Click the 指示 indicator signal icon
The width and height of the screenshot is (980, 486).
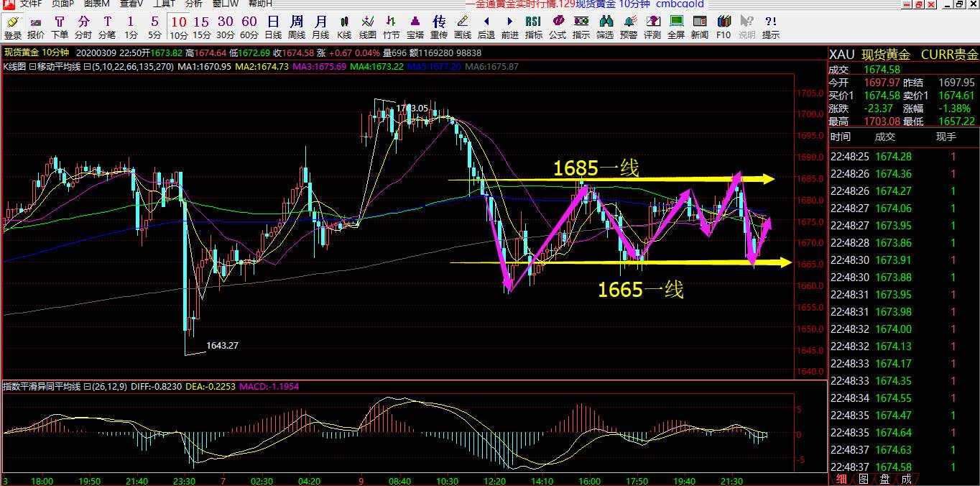point(581,27)
